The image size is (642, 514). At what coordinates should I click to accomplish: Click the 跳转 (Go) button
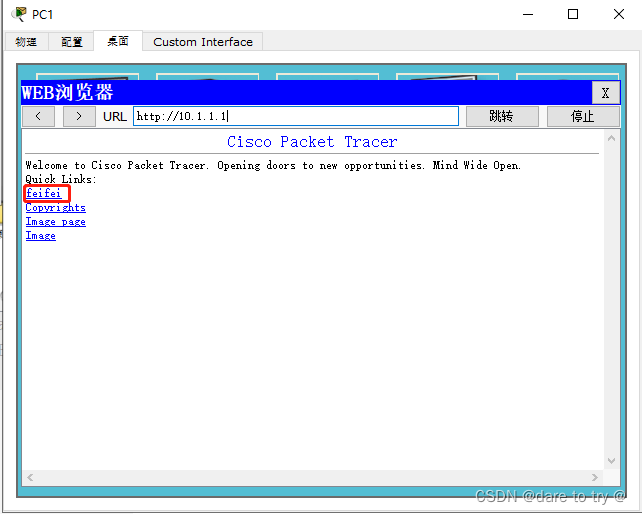502,116
